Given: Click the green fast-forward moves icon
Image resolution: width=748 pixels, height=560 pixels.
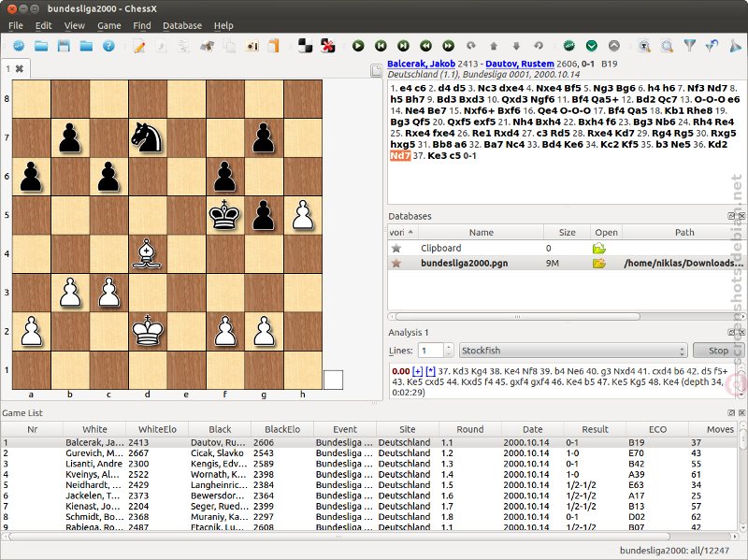Looking at the screenshot, I should pos(448,46).
